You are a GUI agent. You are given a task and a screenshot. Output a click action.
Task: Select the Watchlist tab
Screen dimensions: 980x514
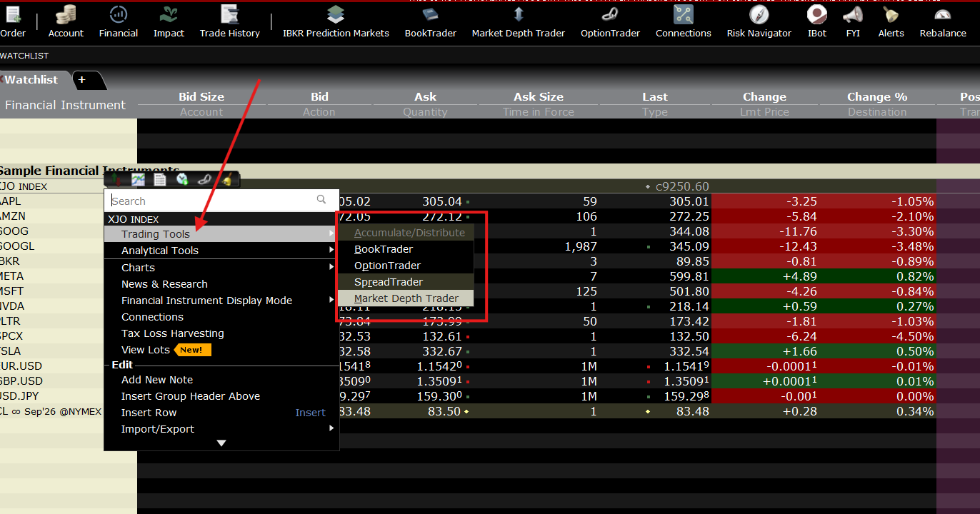pos(31,80)
